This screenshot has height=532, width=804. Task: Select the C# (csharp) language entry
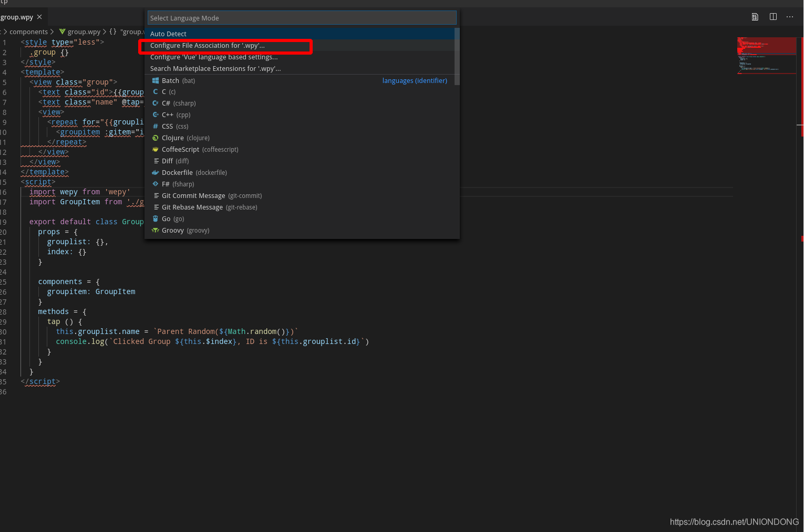tap(300, 103)
